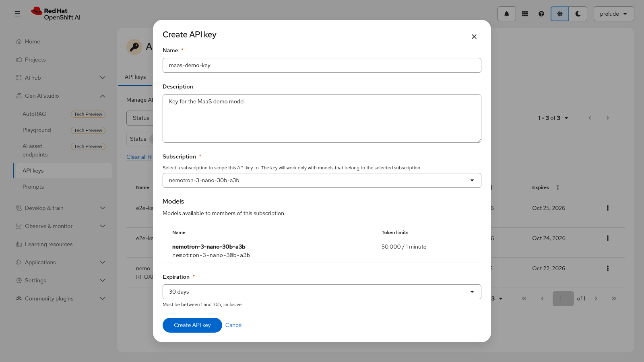Open Projects in sidebar
Image resolution: width=644 pixels, height=362 pixels.
pyautogui.click(x=62, y=60)
